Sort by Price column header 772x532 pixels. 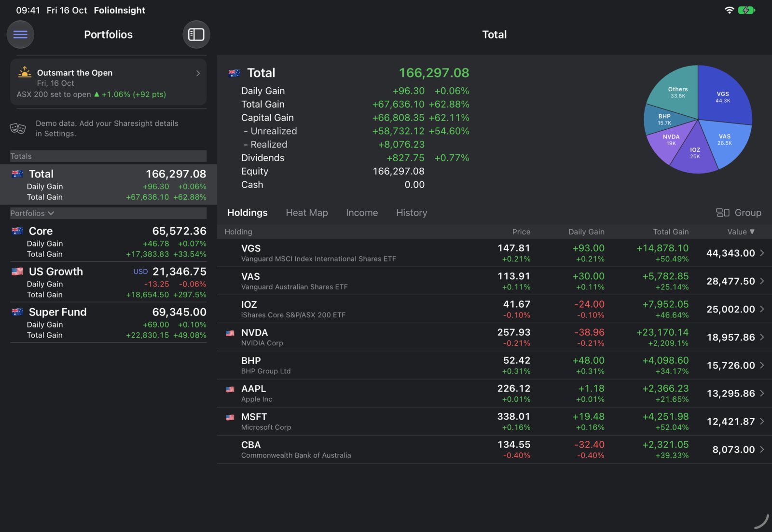tap(521, 232)
